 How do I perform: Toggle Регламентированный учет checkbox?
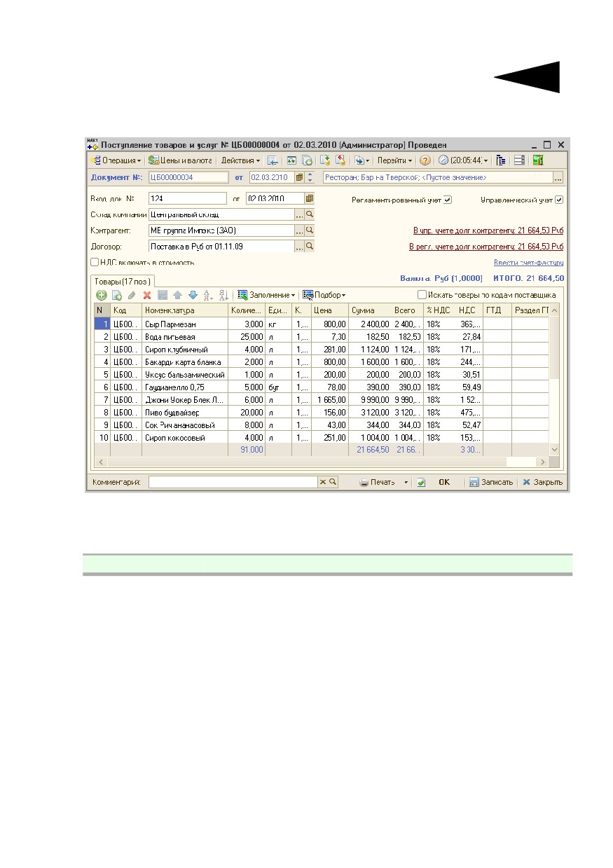pos(448,200)
